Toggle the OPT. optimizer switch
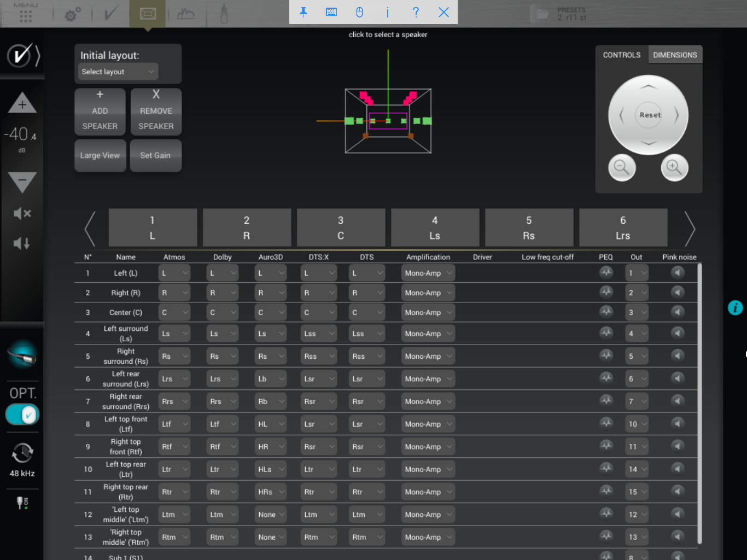Screen dimensions: 747x560 [22, 415]
